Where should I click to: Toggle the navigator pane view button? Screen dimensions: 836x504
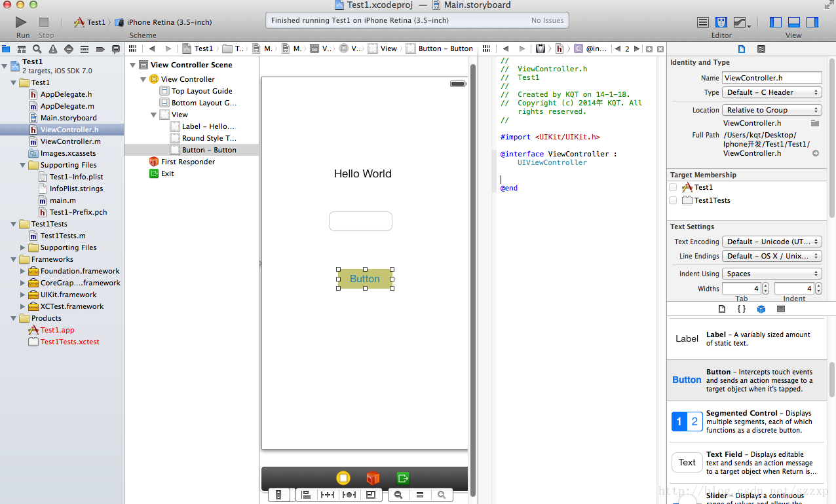776,22
